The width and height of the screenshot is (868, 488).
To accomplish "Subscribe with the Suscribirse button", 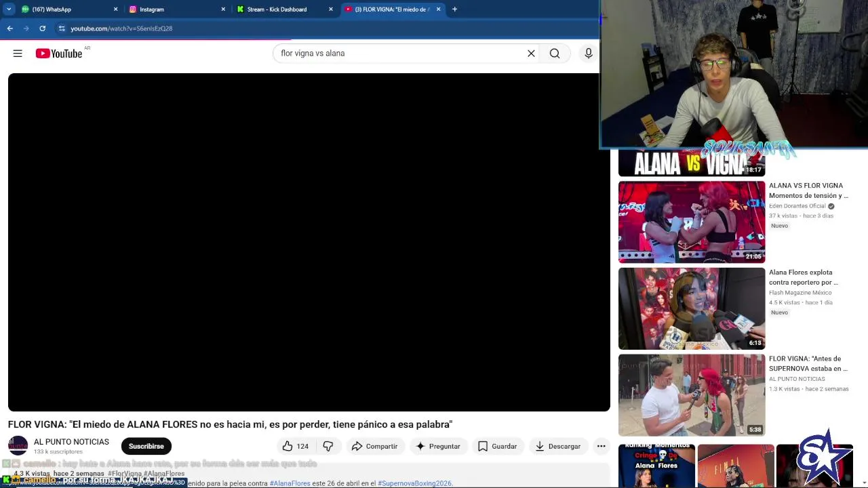I will (146, 446).
